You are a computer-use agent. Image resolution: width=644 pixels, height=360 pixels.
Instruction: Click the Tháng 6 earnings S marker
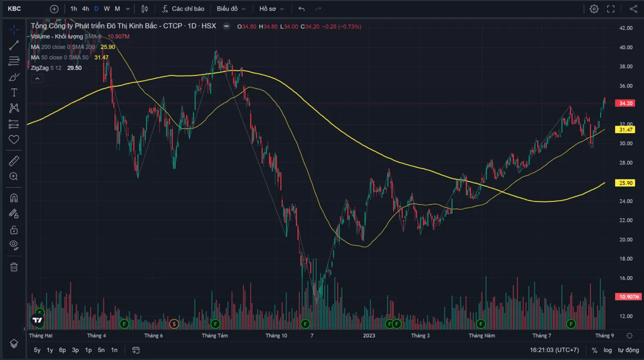(x=174, y=324)
